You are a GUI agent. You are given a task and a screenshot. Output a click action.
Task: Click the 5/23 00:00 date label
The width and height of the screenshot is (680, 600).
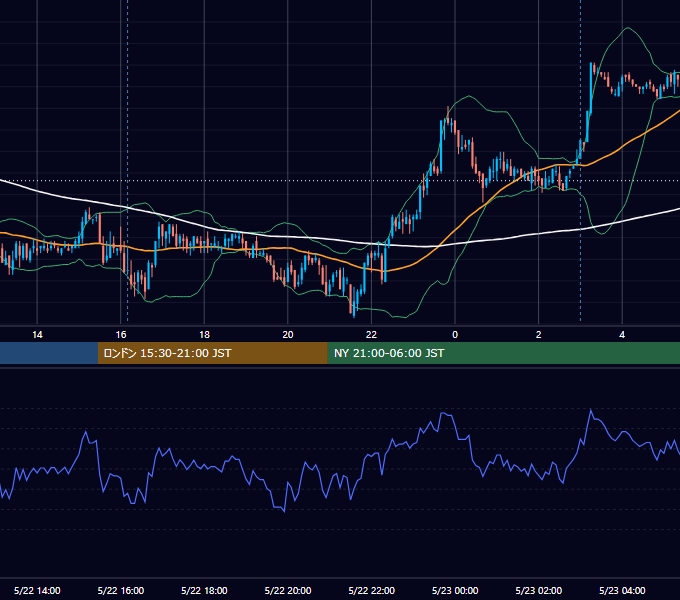[x=455, y=590]
